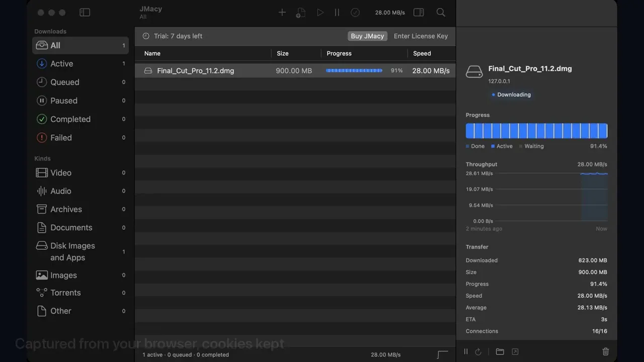Click the file name title in the inspector
Screen dimensions: 644x362
(x=530, y=68)
